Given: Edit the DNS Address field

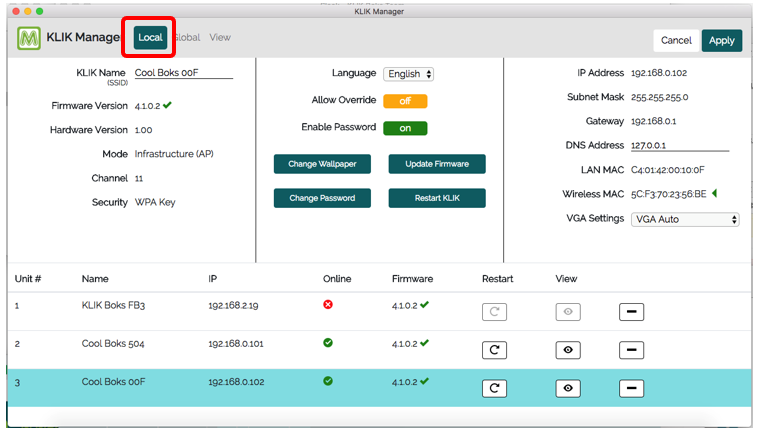Looking at the screenshot, I should [680, 145].
